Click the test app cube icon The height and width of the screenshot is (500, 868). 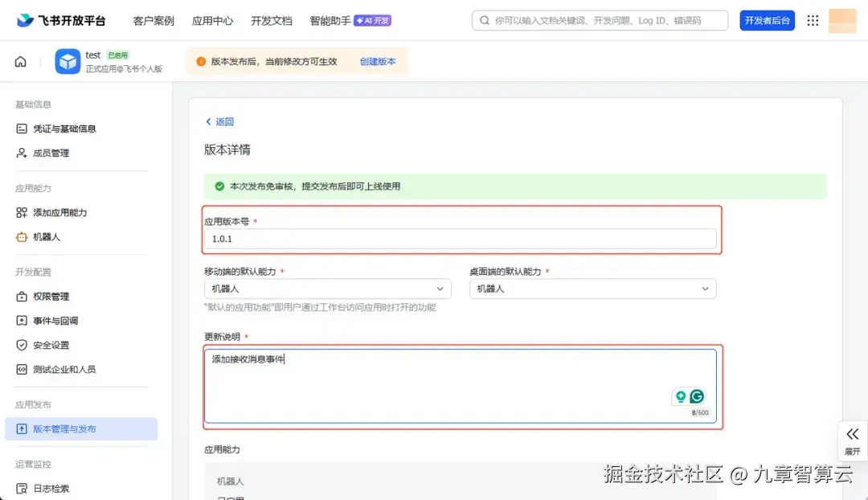tap(68, 61)
